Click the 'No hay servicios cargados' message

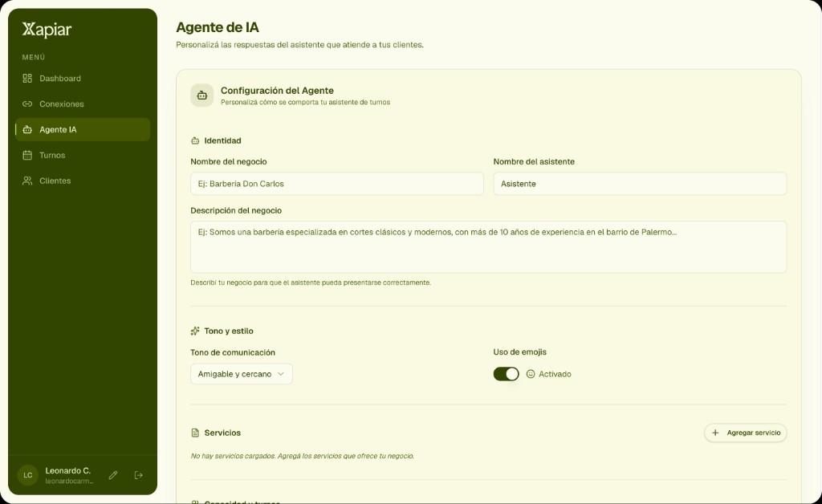click(x=303, y=456)
